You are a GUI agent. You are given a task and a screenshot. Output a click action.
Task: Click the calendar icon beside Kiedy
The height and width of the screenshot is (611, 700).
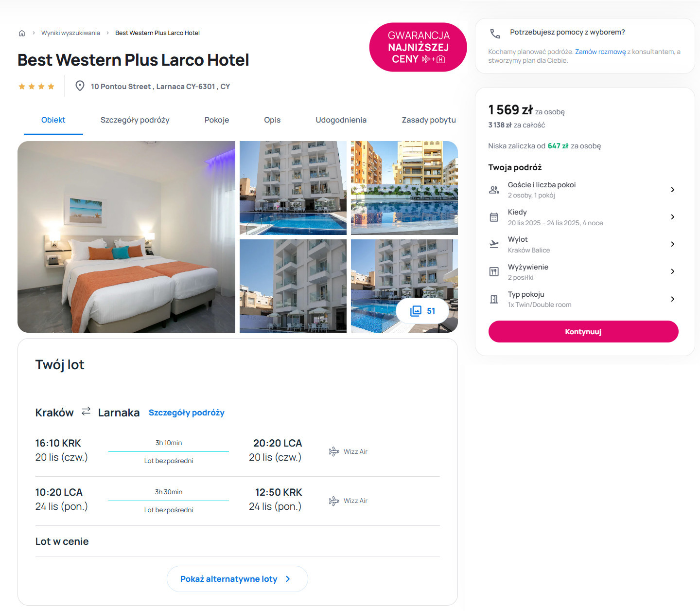point(494,217)
